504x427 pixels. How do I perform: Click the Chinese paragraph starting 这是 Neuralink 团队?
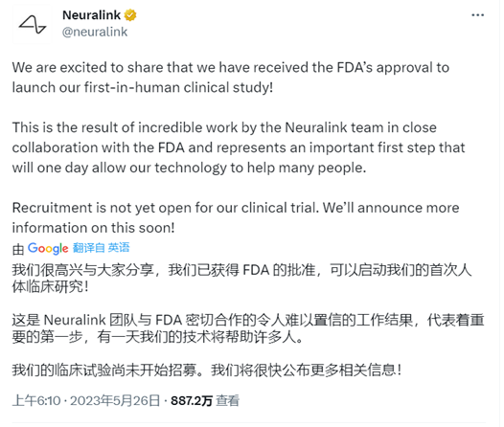[x=248, y=328]
